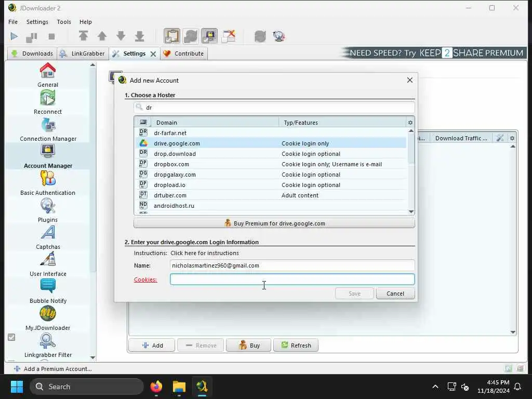
Task: Open Bubble Notify settings
Action: click(x=48, y=291)
